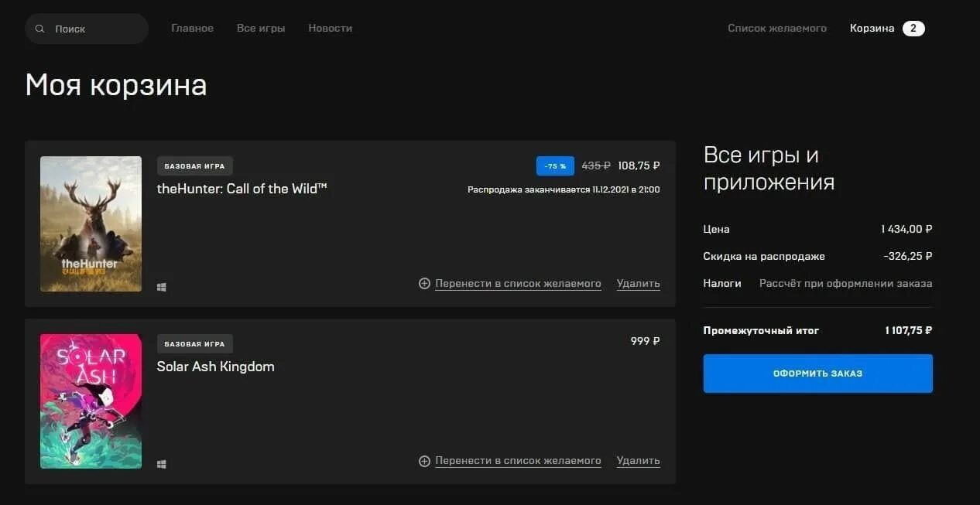
Task: Click the Налоги label
Action: pos(722,284)
